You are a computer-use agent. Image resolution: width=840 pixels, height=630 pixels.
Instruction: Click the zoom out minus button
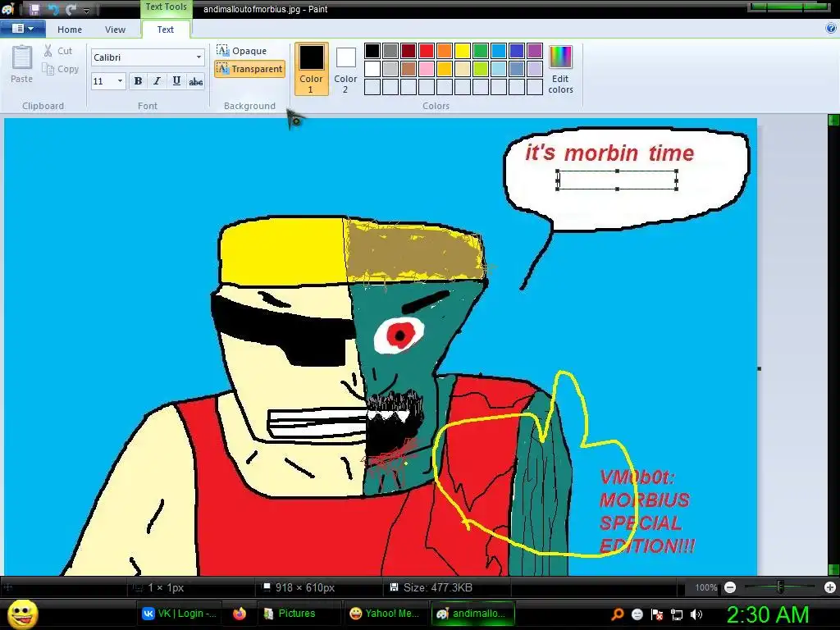(729, 587)
